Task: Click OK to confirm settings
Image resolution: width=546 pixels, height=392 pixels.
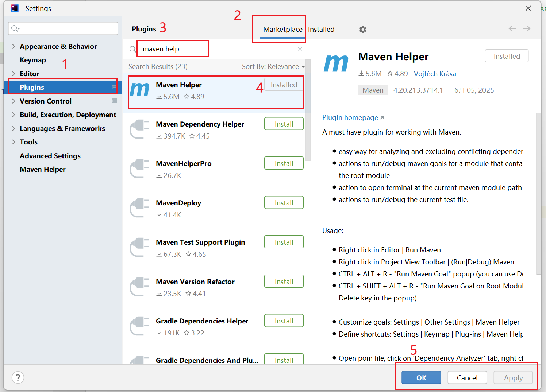Action: coord(421,377)
